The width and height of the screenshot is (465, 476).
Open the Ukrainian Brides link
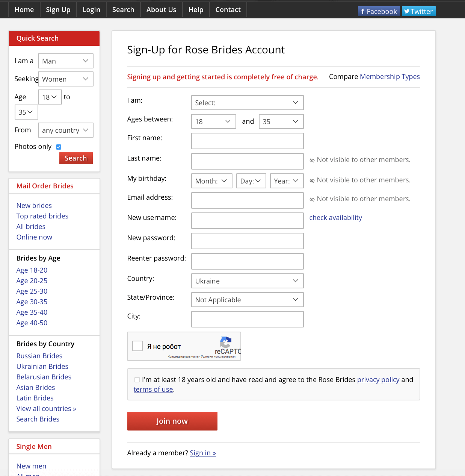[42, 367]
